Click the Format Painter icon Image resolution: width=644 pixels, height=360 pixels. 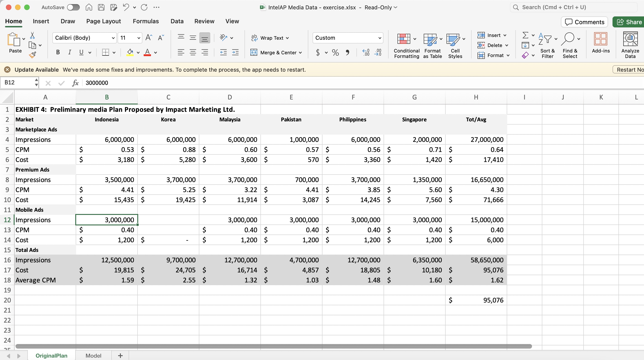33,55
